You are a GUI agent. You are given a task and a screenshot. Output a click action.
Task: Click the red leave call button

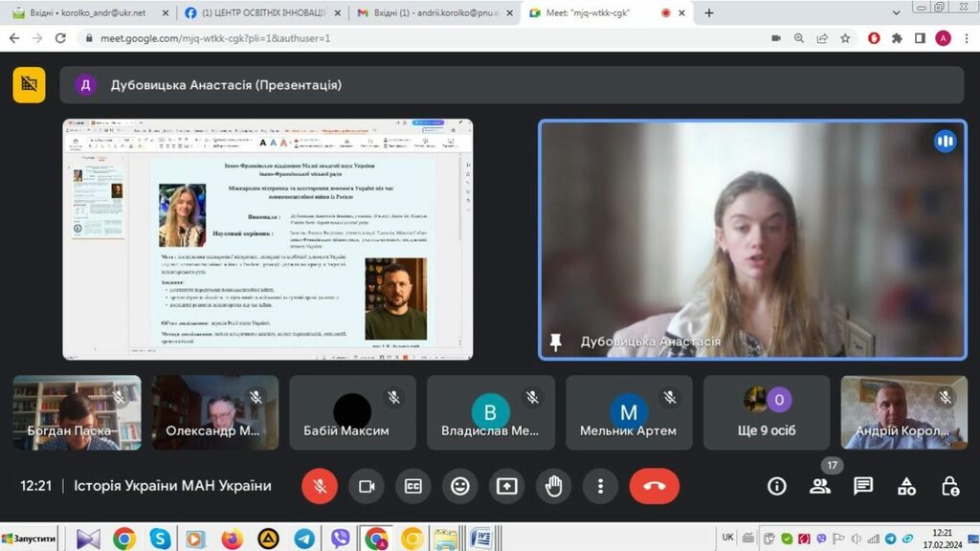coord(654,486)
